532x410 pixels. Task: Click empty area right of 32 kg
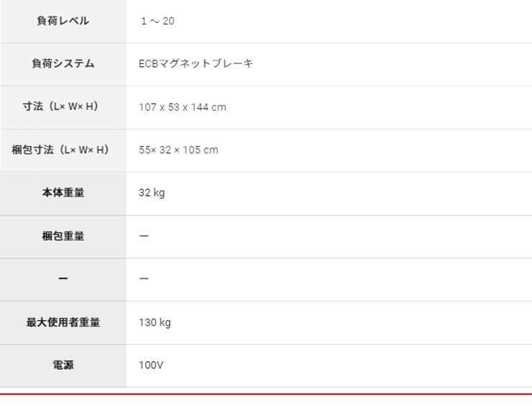(x=348, y=193)
